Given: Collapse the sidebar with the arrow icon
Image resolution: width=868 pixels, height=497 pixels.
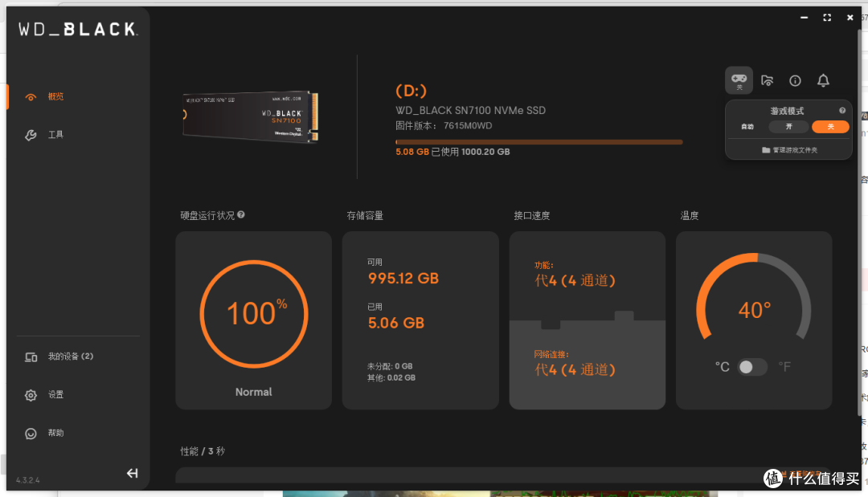Looking at the screenshot, I should (133, 473).
